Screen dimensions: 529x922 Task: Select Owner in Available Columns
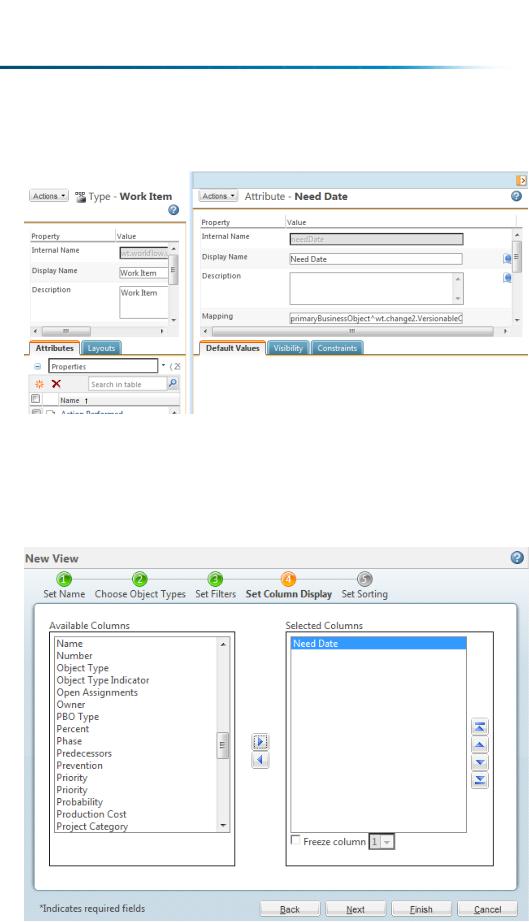[71, 704]
